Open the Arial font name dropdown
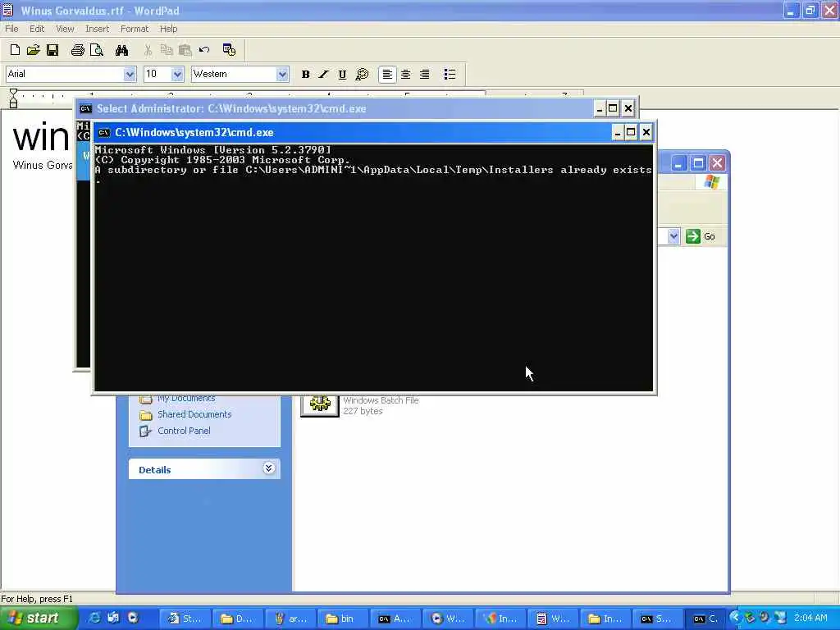Image resolution: width=840 pixels, height=630 pixels. click(x=130, y=75)
